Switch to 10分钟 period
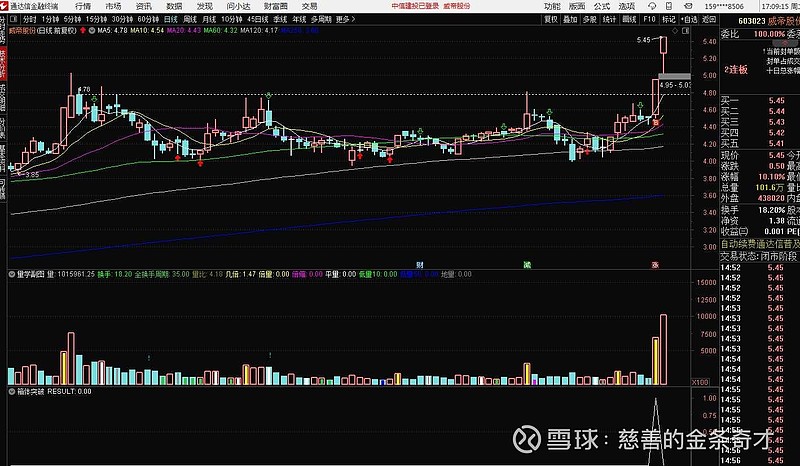The height and width of the screenshot is (466, 800). coord(232,19)
